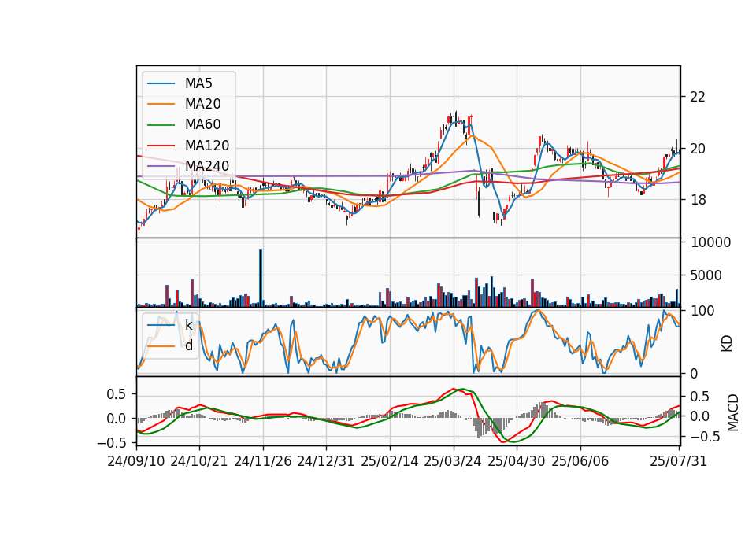
Task: Click the MA120 legend label
Action: tap(207, 146)
